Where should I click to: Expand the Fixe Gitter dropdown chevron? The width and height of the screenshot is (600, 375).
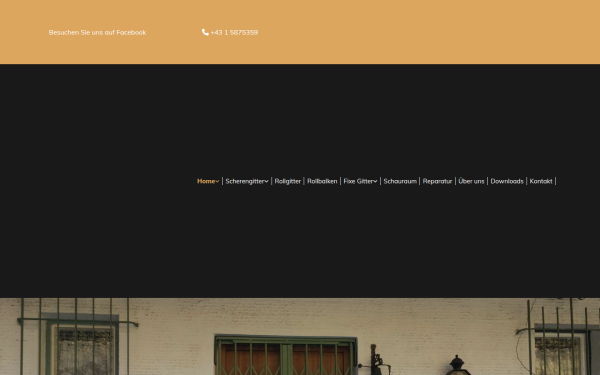tap(375, 181)
